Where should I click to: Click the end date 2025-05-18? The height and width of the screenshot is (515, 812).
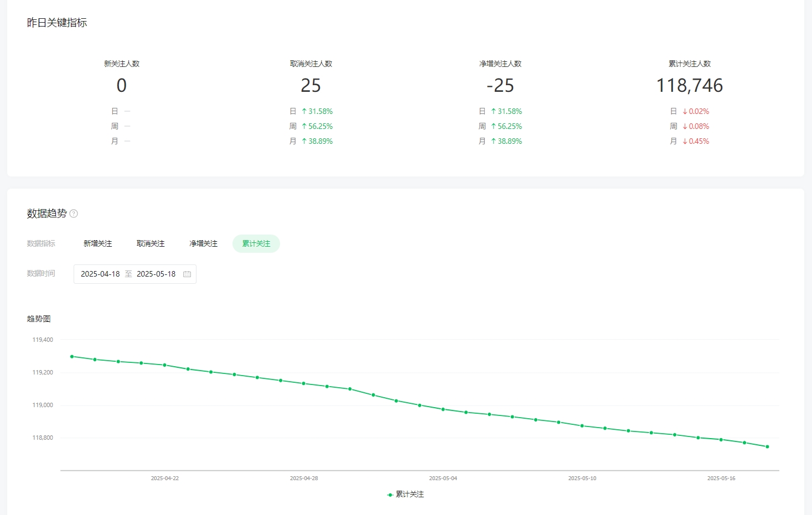click(156, 274)
